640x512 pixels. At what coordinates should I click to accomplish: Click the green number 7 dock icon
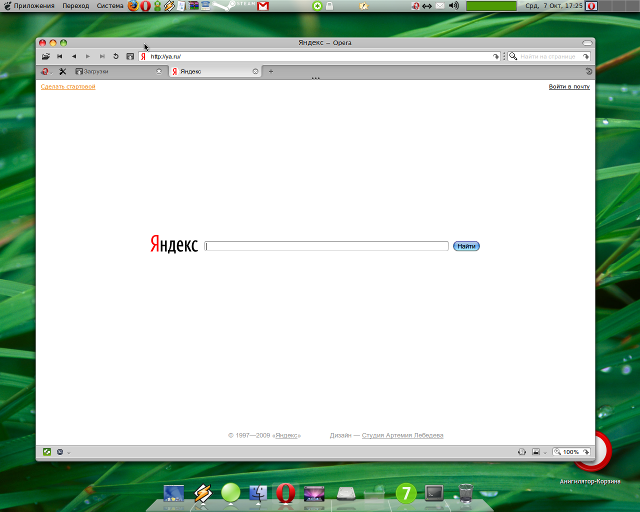406,493
